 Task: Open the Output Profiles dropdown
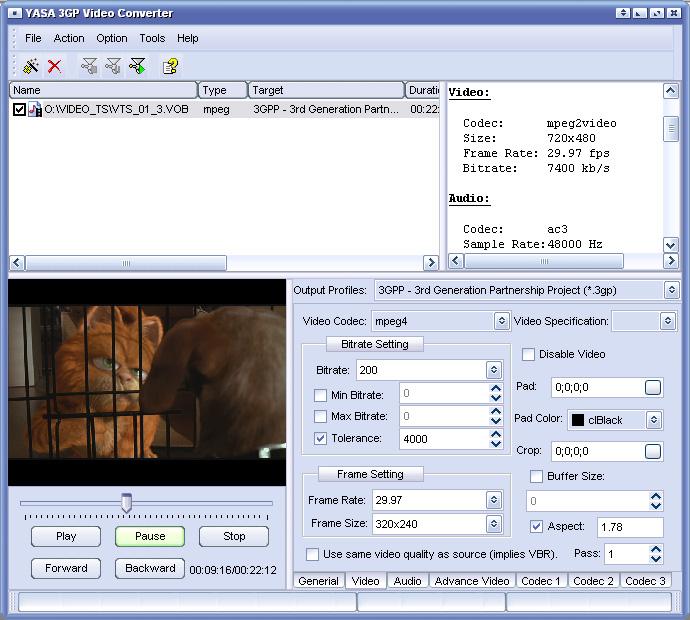coord(671,291)
